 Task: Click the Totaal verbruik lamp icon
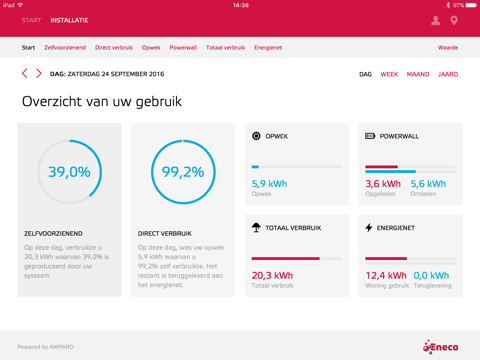(256, 227)
